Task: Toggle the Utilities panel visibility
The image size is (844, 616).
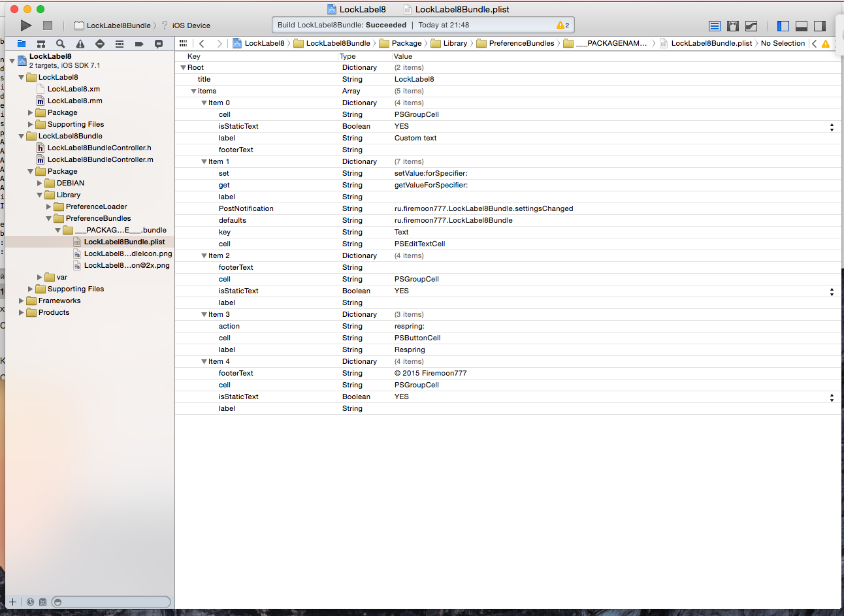Action: (x=820, y=26)
